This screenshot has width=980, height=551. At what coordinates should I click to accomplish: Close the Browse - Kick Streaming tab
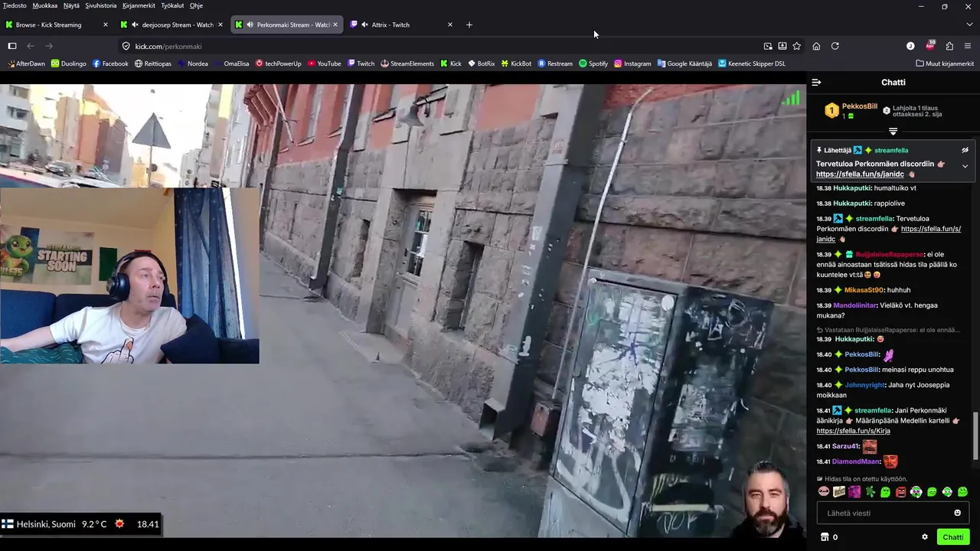click(105, 24)
